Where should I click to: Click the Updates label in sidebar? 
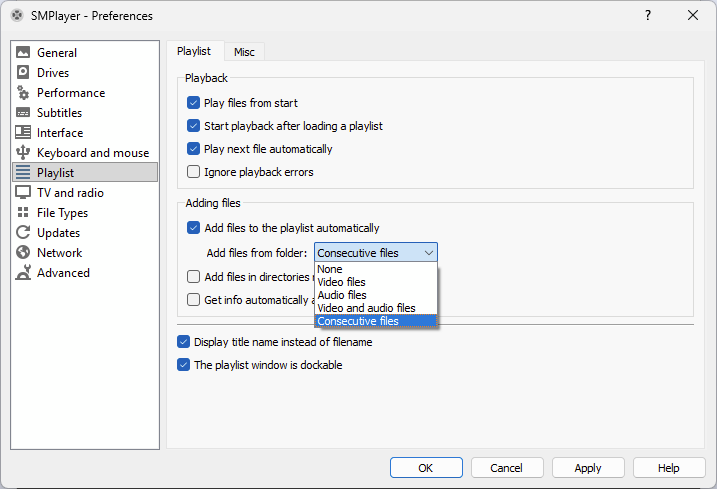pyautogui.click(x=59, y=233)
